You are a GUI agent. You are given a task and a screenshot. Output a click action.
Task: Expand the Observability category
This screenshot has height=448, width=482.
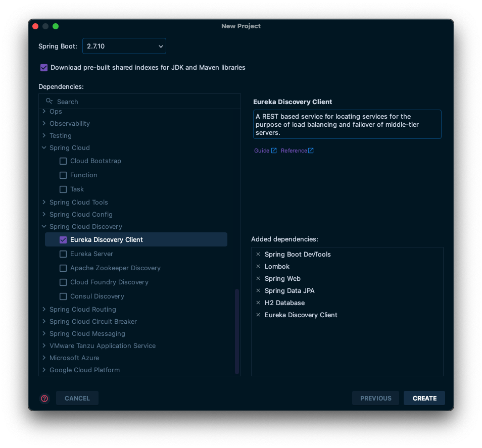click(44, 123)
